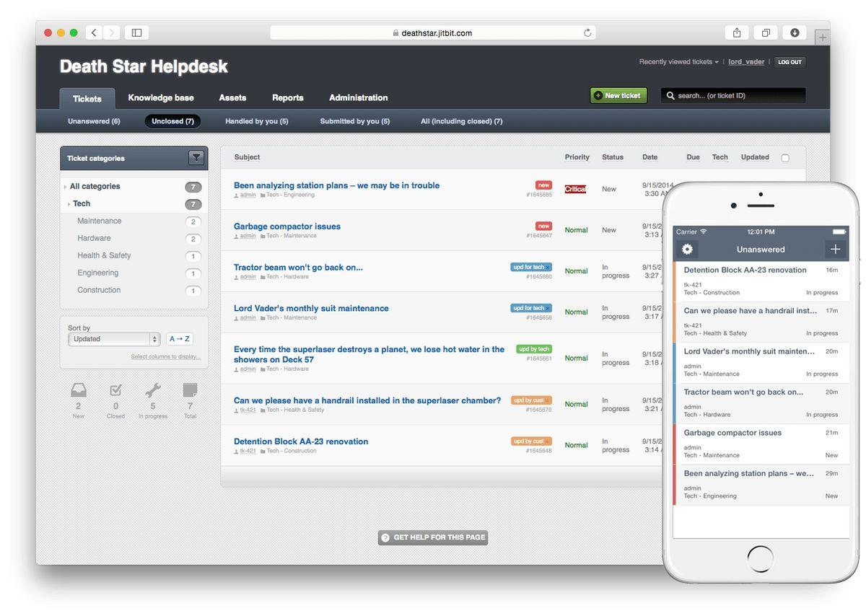Open ticket Been analyzing station plans

click(336, 185)
